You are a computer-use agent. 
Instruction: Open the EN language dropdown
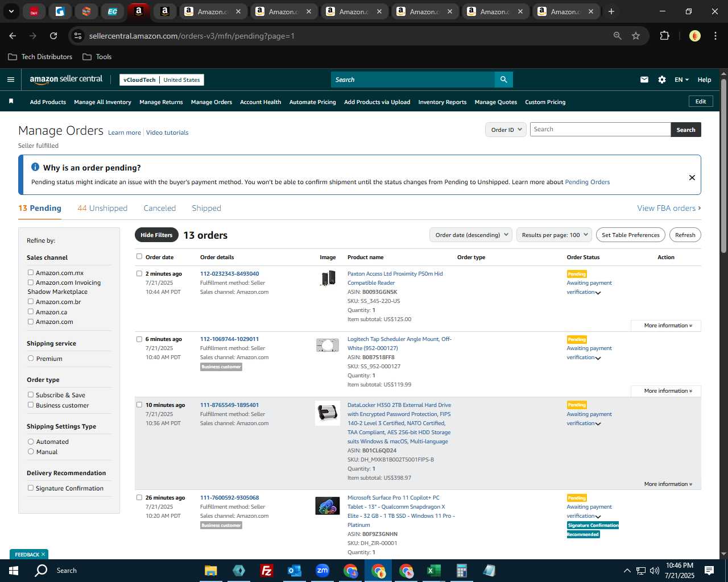[x=681, y=80]
